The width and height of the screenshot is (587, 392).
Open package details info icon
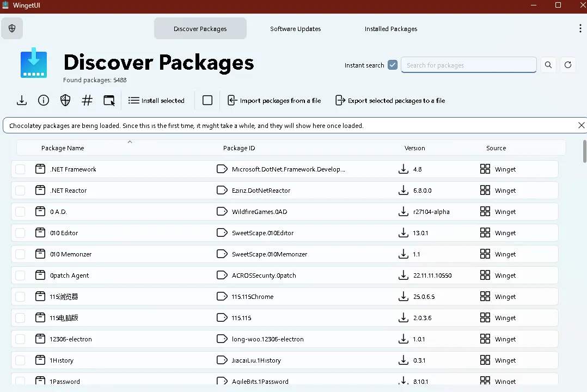44,100
